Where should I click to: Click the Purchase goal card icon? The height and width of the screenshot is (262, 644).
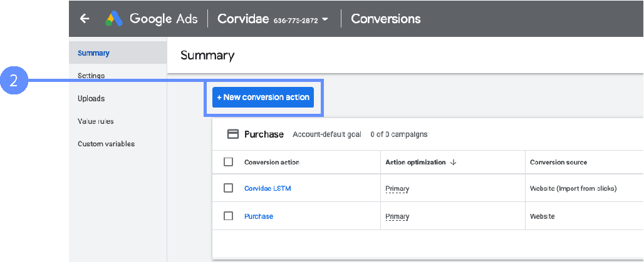pyautogui.click(x=232, y=134)
